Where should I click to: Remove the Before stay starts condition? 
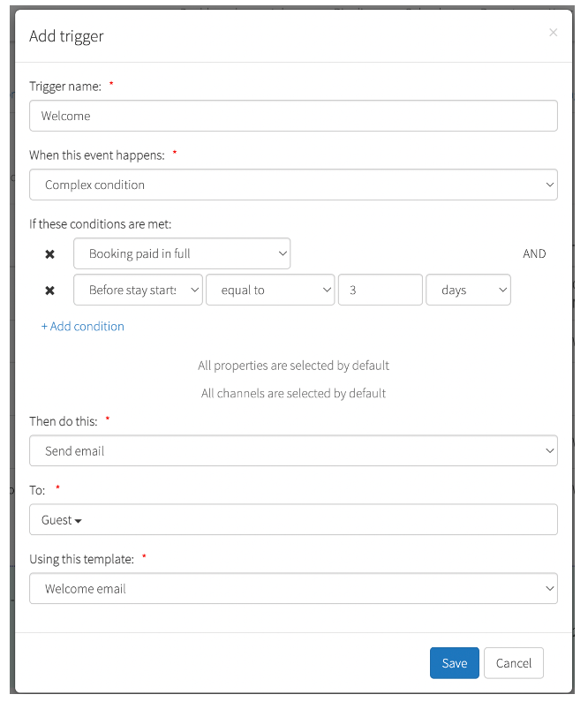coord(49,291)
